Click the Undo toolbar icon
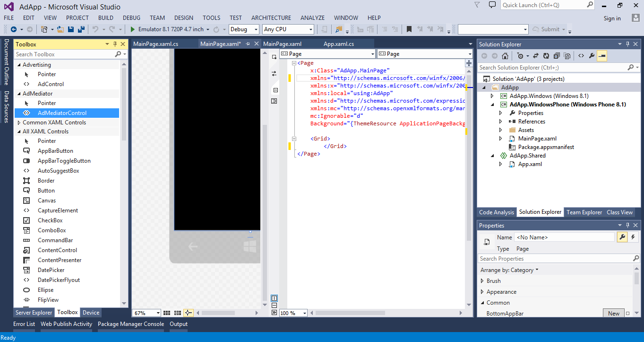The image size is (644, 342). (95, 29)
